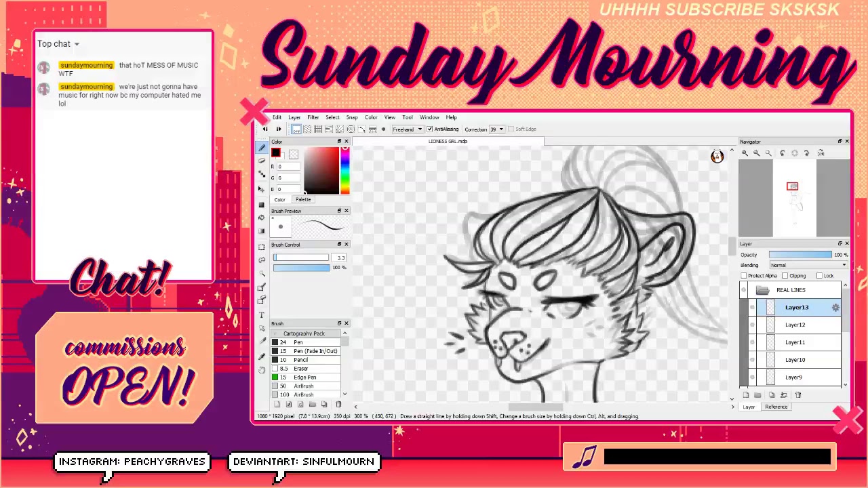Image resolution: width=868 pixels, height=488 pixels.
Task: Switch to the Palette tab
Action: (x=303, y=199)
